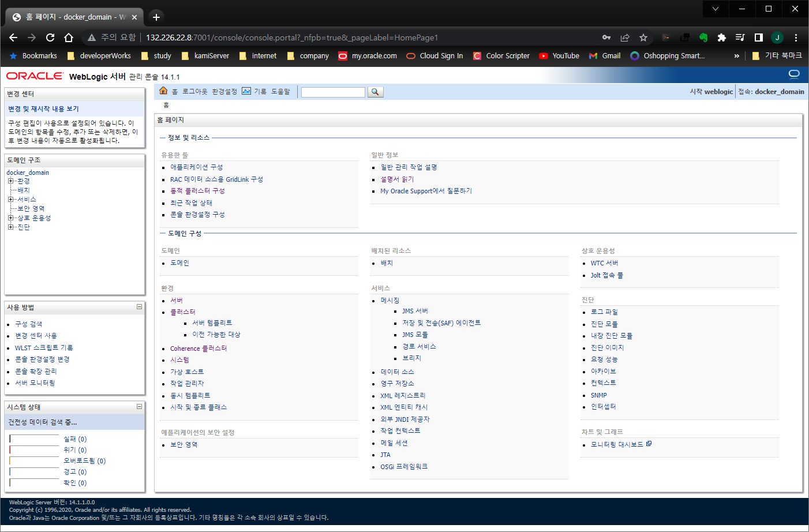Open the password key icon
This screenshot has width=809, height=532.
point(606,38)
